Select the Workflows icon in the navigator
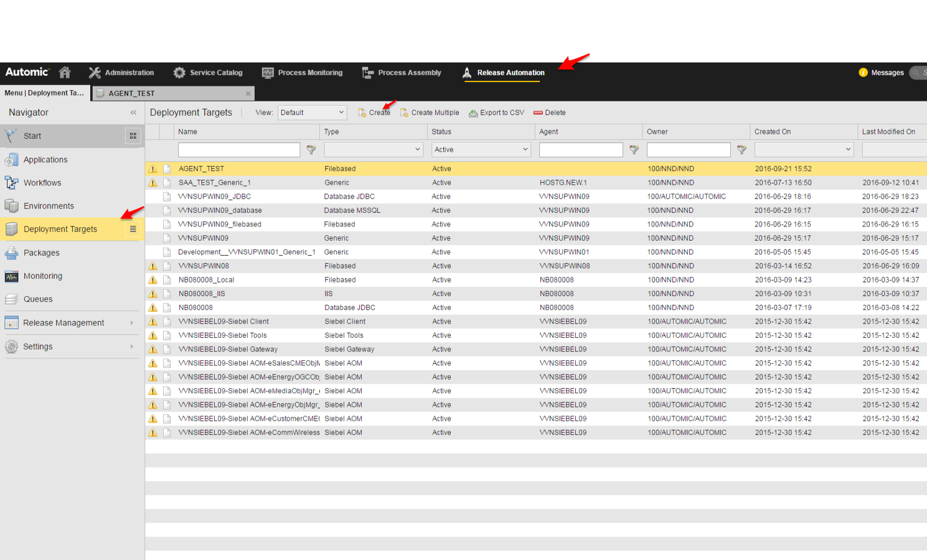 12,182
